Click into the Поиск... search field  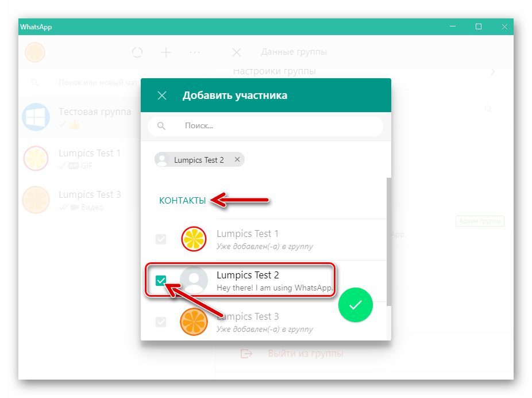click(x=265, y=126)
